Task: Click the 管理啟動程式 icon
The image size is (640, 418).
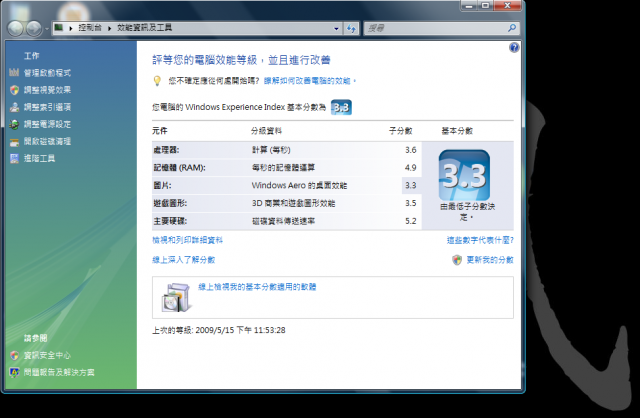Action: click(14, 73)
